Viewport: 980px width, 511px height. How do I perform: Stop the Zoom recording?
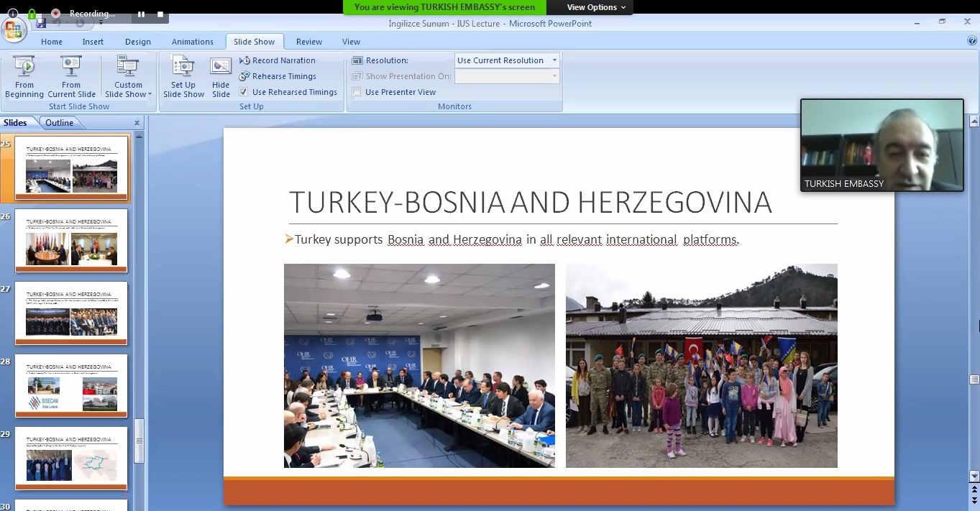pyautogui.click(x=160, y=14)
